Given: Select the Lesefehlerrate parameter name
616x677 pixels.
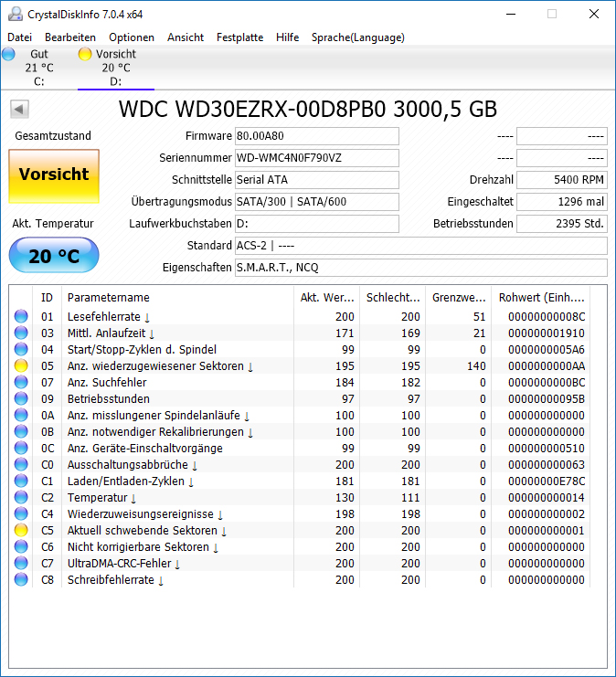Looking at the screenshot, I should (104, 316).
